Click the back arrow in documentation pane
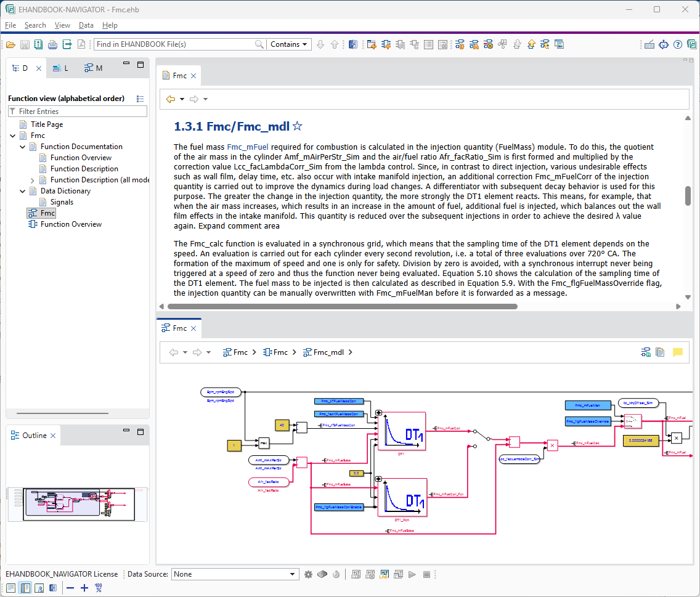This screenshot has height=597, width=700. coord(171,99)
